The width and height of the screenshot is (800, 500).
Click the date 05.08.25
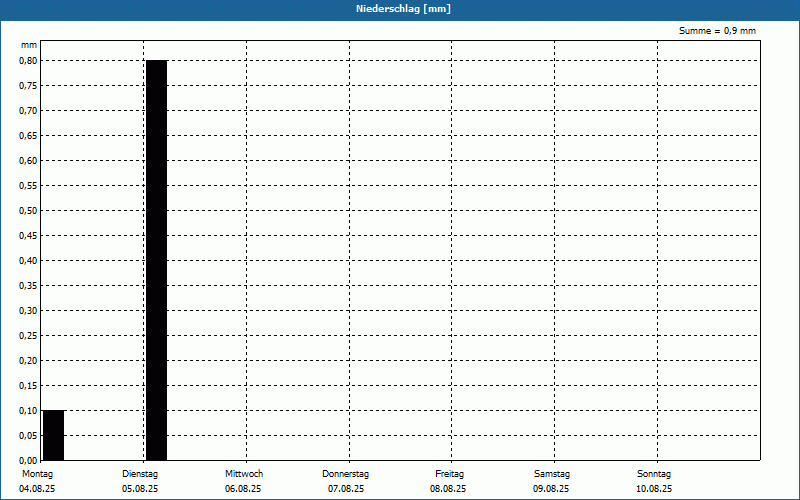click(x=140, y=489)
